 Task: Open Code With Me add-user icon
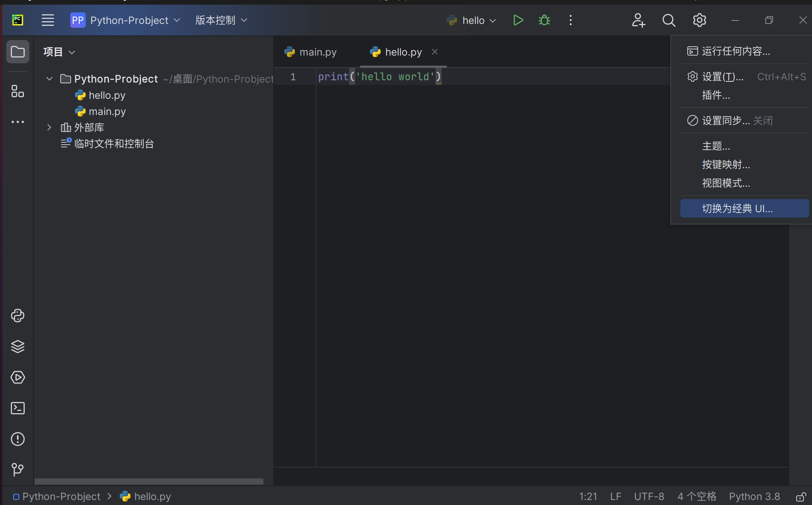(x=638, y=20)
